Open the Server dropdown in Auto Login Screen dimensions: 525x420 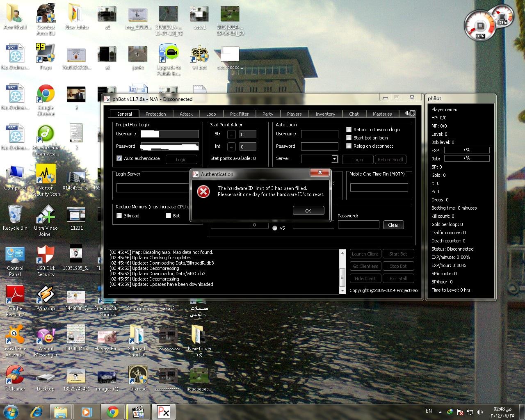335,159
